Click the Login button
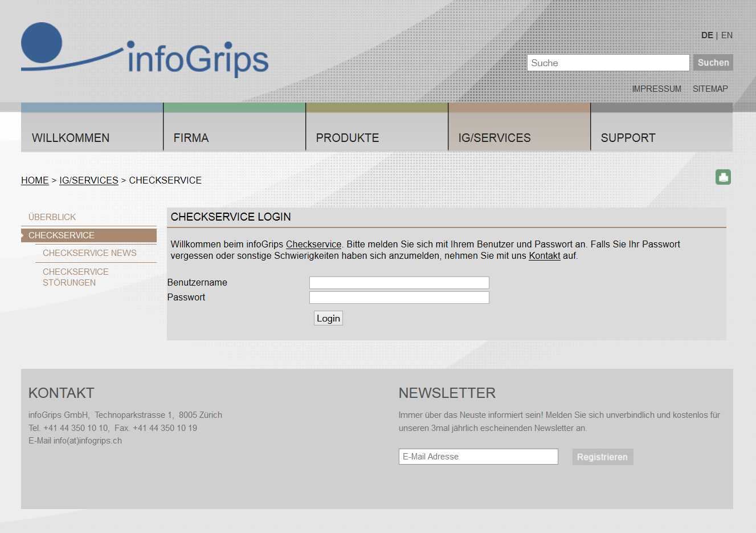 (328, 318)
